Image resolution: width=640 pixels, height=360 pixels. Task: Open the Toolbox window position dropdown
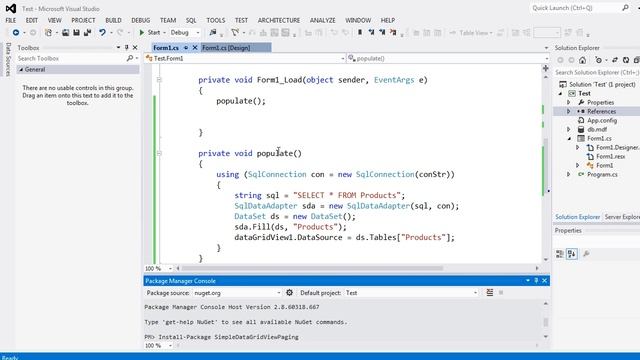tap(118, 47)
